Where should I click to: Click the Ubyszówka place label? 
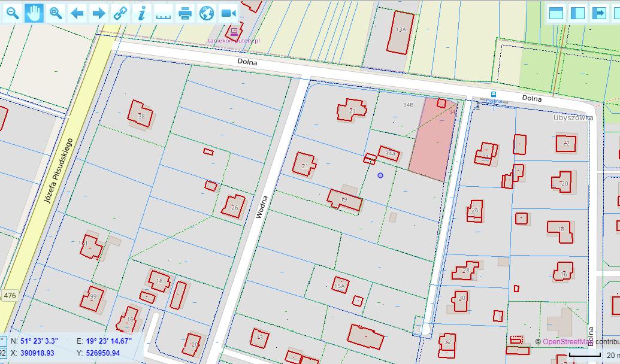coord(573,118)
